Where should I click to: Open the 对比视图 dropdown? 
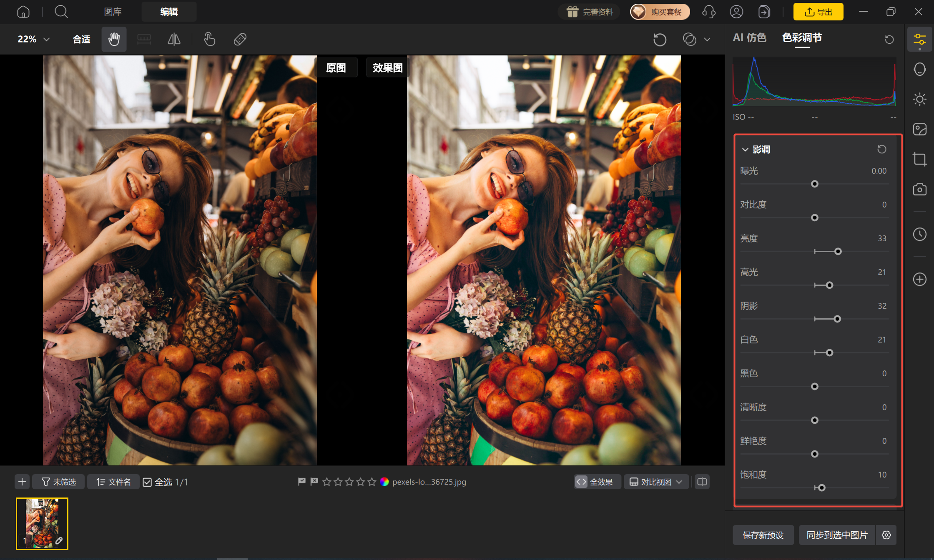click(x=656, y=482)
